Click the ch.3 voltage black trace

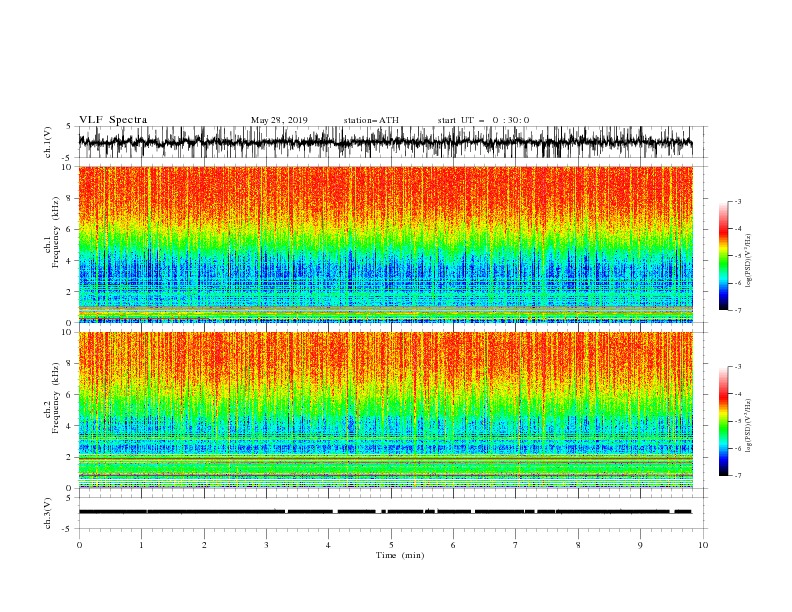[x=385, y=512]
